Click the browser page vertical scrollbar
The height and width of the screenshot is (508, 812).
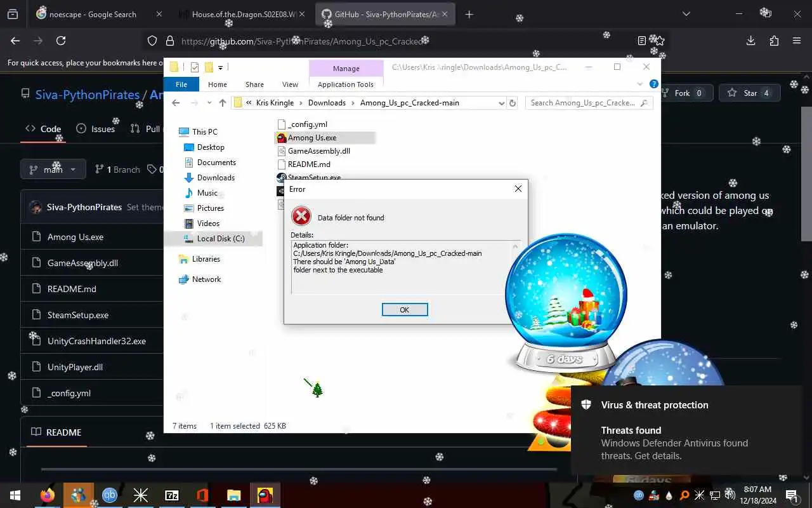pos(806,175)
